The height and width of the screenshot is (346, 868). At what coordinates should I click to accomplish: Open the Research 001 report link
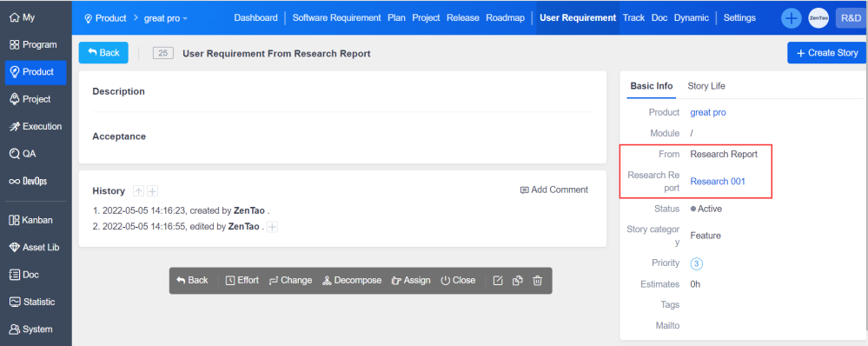[x=718, y=182]
